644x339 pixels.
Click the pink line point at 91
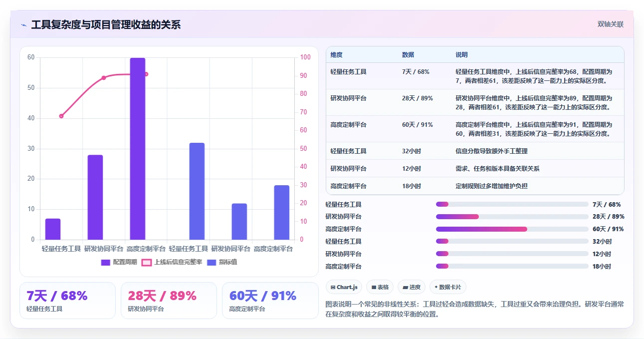pyautogui.click(x=146, y=74)
